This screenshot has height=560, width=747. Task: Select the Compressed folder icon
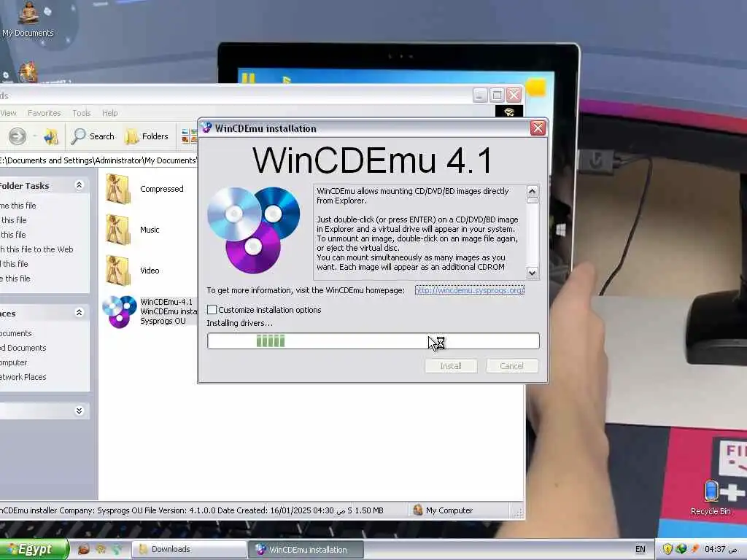117,189
